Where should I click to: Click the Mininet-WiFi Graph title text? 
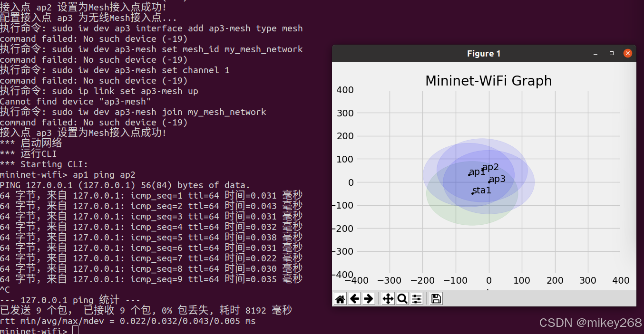click(x=488, y=81)
